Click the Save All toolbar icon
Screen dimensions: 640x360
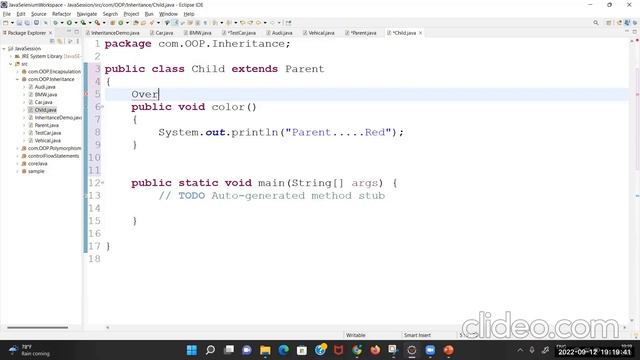tap(27, 23)
